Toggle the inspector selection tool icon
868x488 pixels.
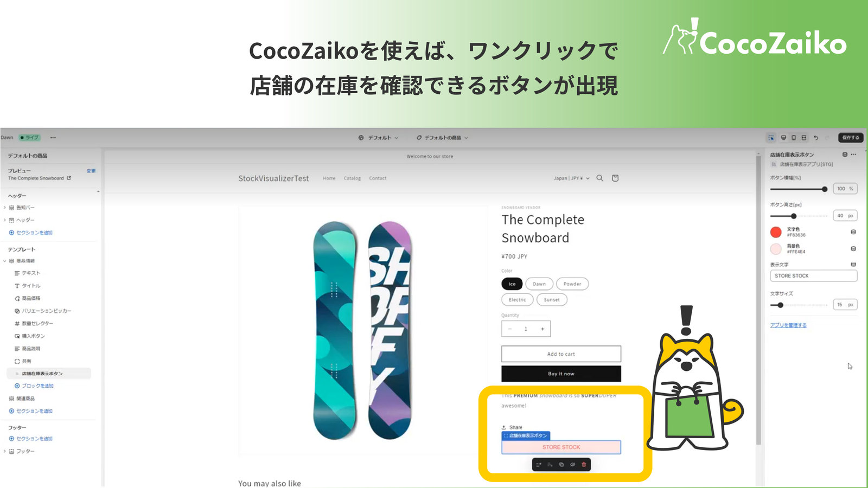(771, 138)
